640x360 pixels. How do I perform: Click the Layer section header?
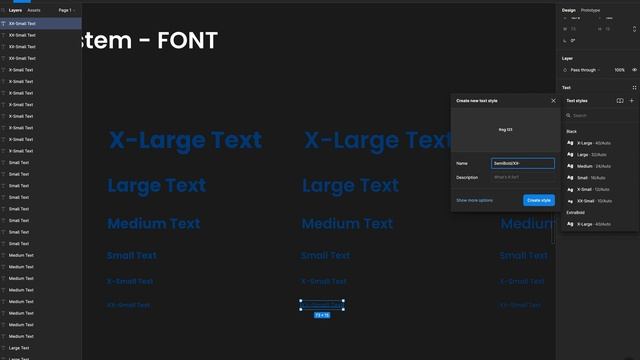point(567,58)
